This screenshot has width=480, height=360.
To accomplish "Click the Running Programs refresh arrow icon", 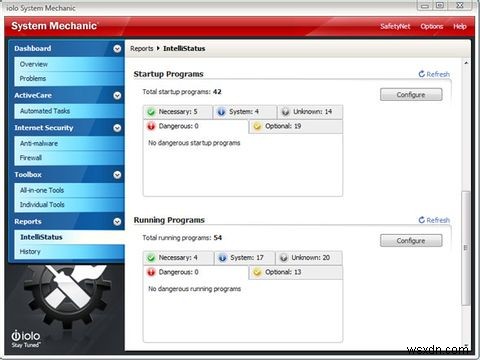I will pyautogui.click(x=422, y=220).
